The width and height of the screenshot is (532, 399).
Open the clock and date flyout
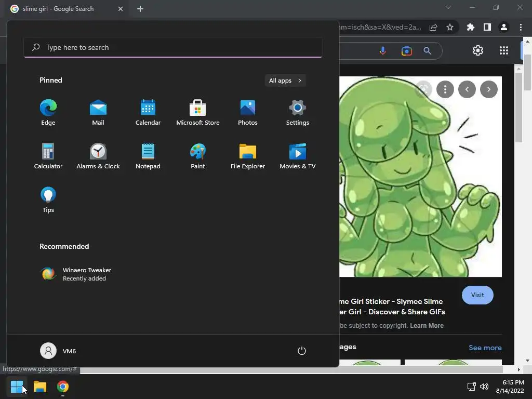click(x=510, y=387)
